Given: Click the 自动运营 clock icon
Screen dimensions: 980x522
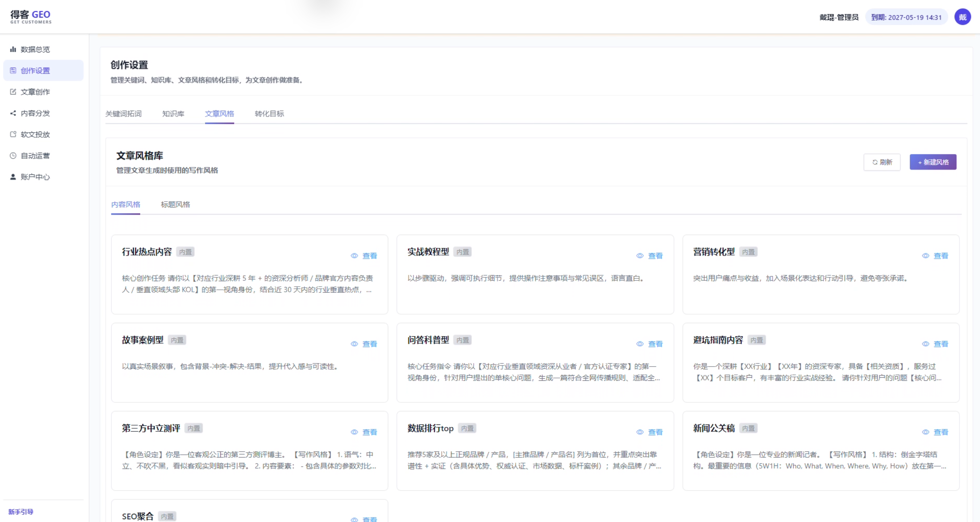Looking at the screenshot, I should point(13,155).
